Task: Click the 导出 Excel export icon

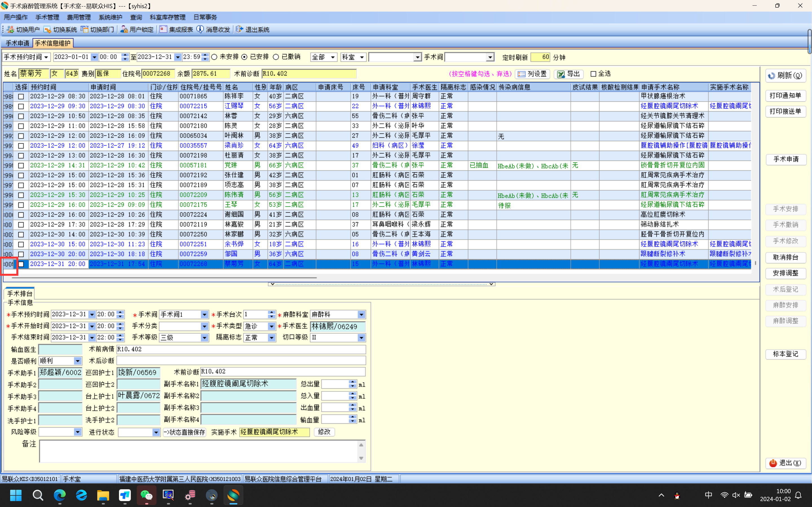Action: tap(561, 74)
